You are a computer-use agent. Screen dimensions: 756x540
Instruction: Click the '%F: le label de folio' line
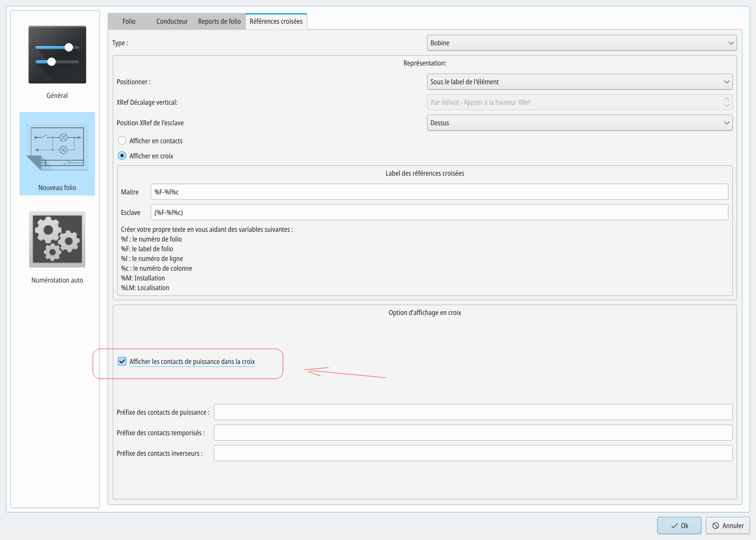[x=147, y=249]
